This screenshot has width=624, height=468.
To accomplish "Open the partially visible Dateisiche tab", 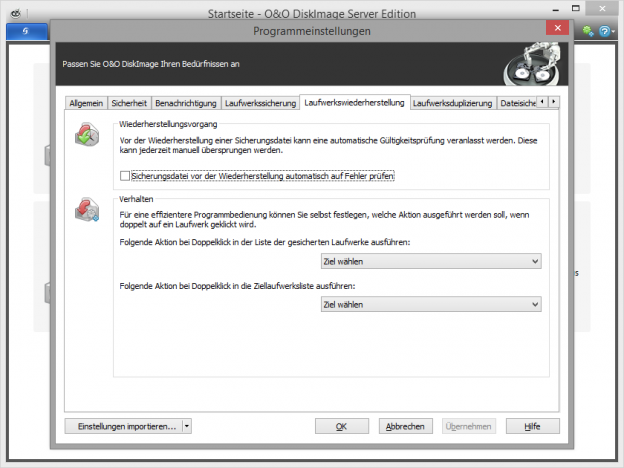I will (517, 103).
